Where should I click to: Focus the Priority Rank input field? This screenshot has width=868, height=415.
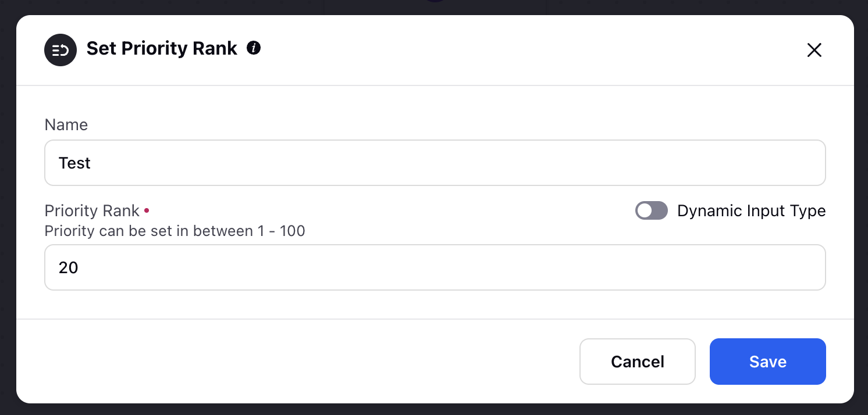(x=435, y=267)
